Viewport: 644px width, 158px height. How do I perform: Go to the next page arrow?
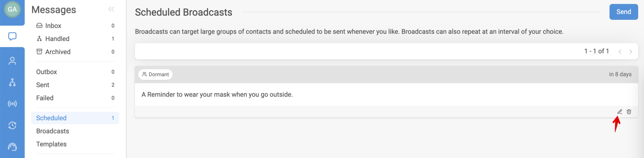pos(631,52)
